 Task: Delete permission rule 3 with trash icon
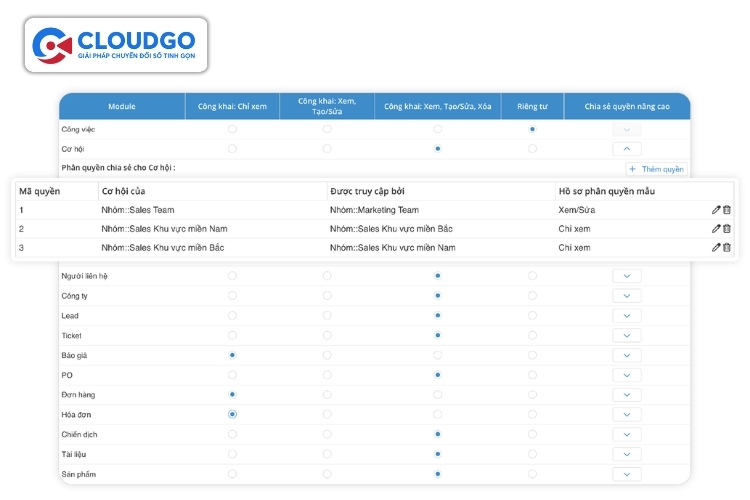point(727,247)
